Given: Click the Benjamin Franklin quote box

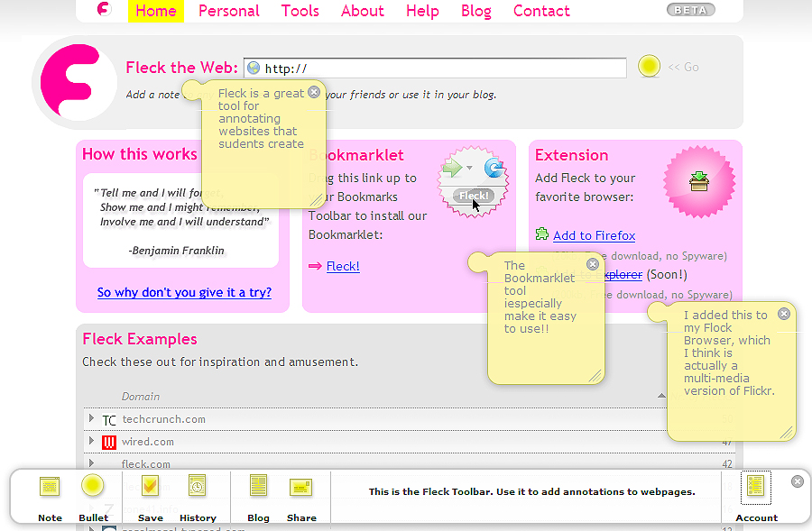Looking at the screenshot, I should coord(180,221).
